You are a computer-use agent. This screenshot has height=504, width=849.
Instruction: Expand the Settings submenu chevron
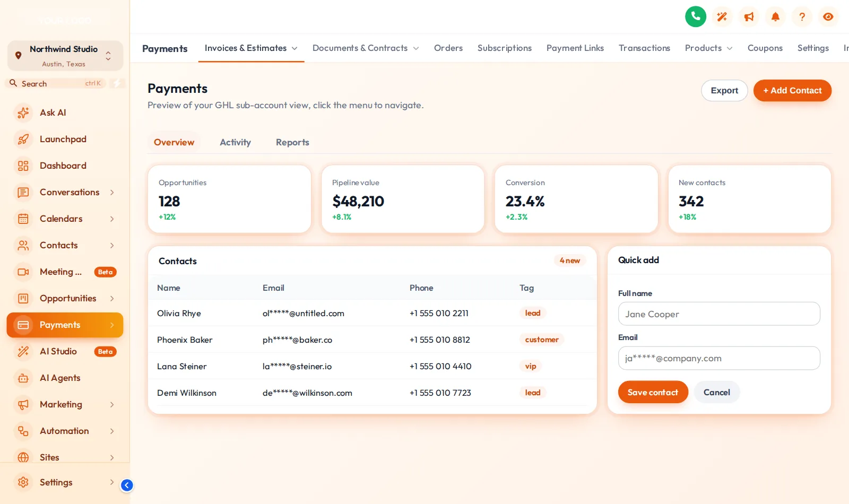pos(112,482)
